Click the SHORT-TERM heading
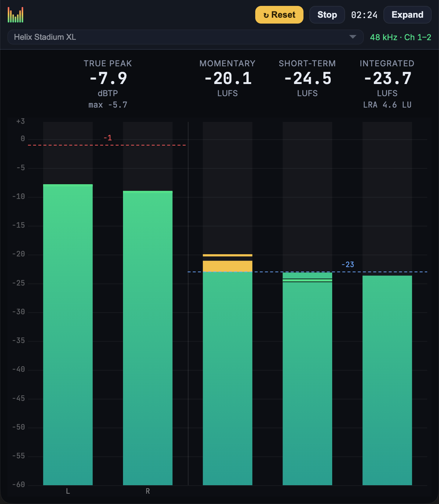 click(x=308, y=63)
